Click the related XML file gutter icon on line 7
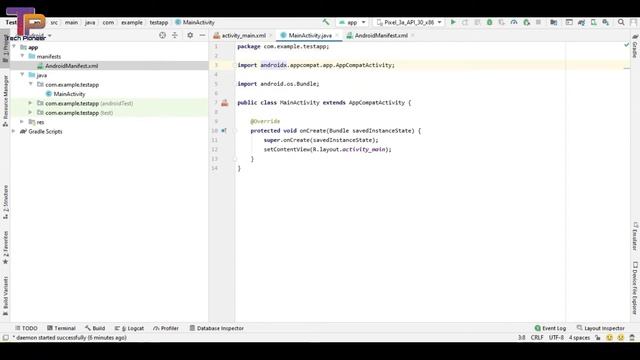 click(x=224, y=103)
